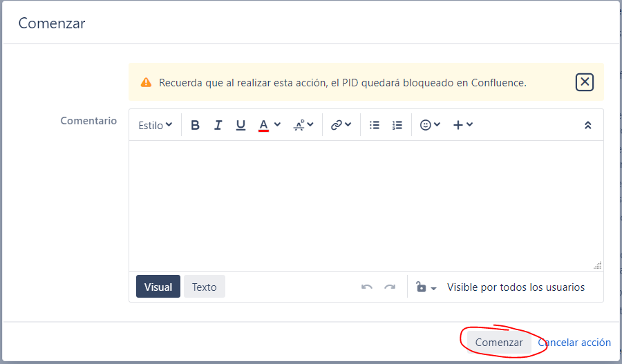Collapse the editor toolbar with double chevron
Image resolution: width=622 pixels, height=364 pixels.
pyautogui.click(x=588, y=125)
